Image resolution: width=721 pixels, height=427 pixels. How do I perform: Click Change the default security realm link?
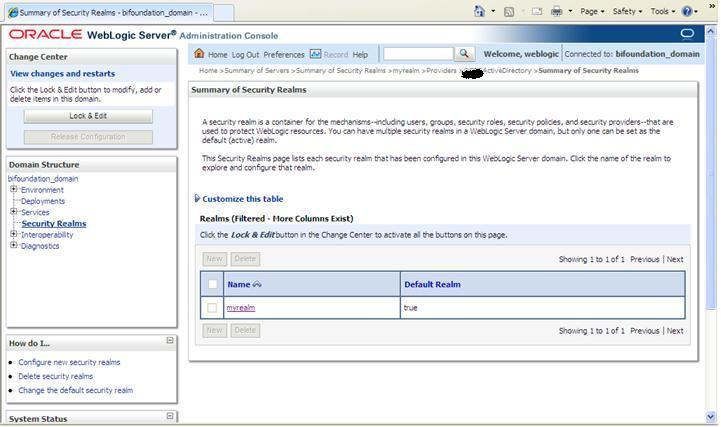coord(75,390)
